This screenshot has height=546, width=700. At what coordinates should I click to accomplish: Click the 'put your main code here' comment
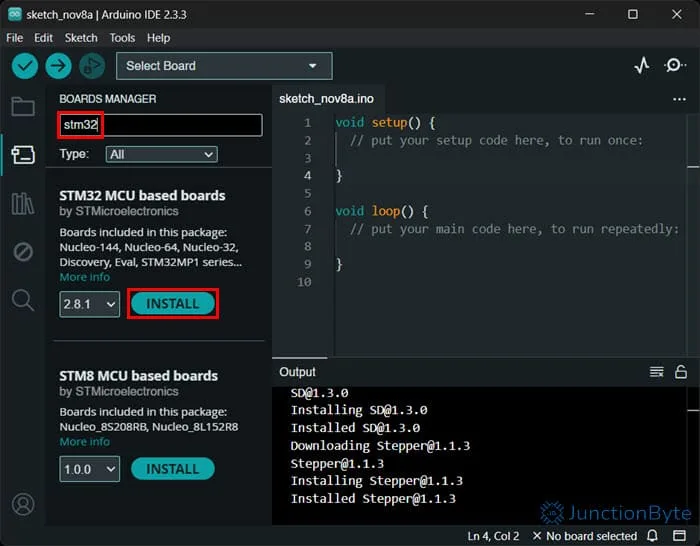click(514, 229)
